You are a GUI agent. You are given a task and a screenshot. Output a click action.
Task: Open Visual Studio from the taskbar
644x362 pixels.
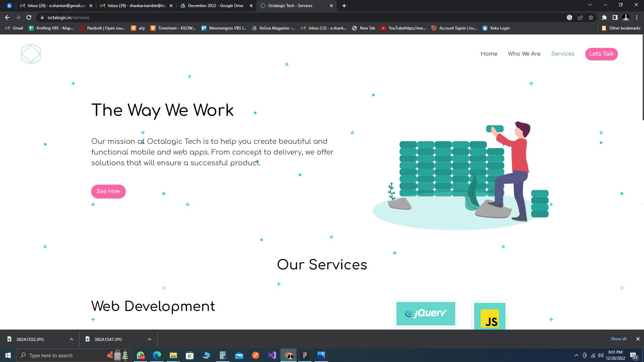pos(272,355)
